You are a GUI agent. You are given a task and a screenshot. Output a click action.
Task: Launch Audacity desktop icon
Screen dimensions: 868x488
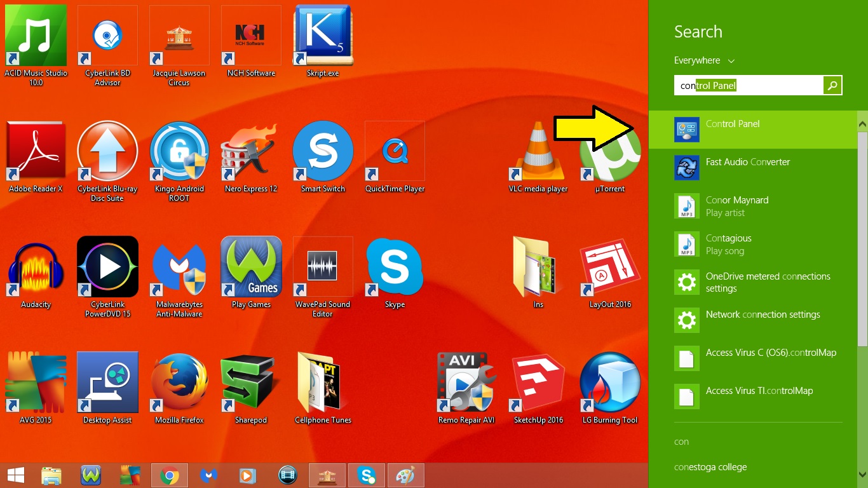point(36,267)
